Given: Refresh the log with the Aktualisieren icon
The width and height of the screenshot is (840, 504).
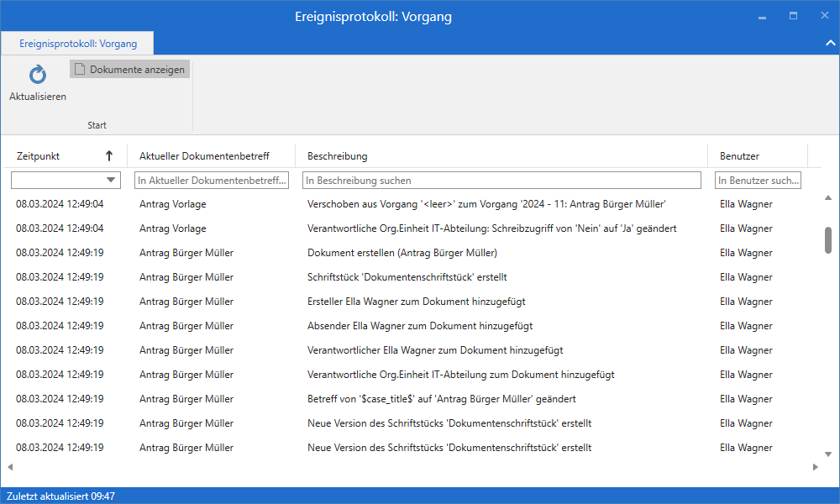Looking at the screenshot, I should [x=38, y=75].
